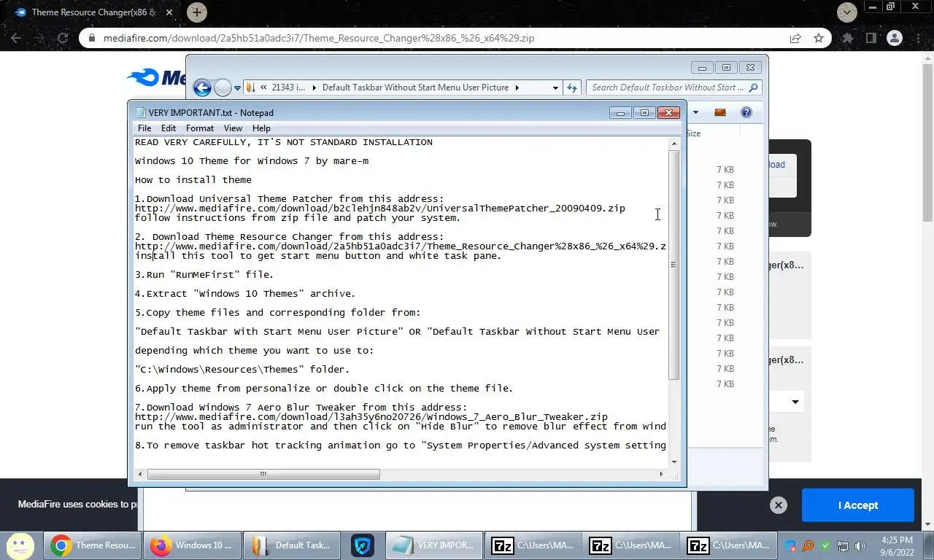The image size is (934, 560).
Task: Click the Explorer window back button
Action: (202, 87)
